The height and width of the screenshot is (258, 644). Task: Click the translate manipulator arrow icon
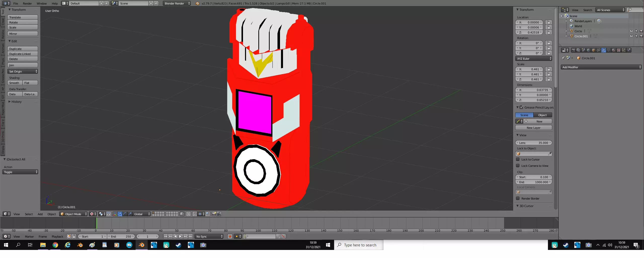click(x=120, y=214)
